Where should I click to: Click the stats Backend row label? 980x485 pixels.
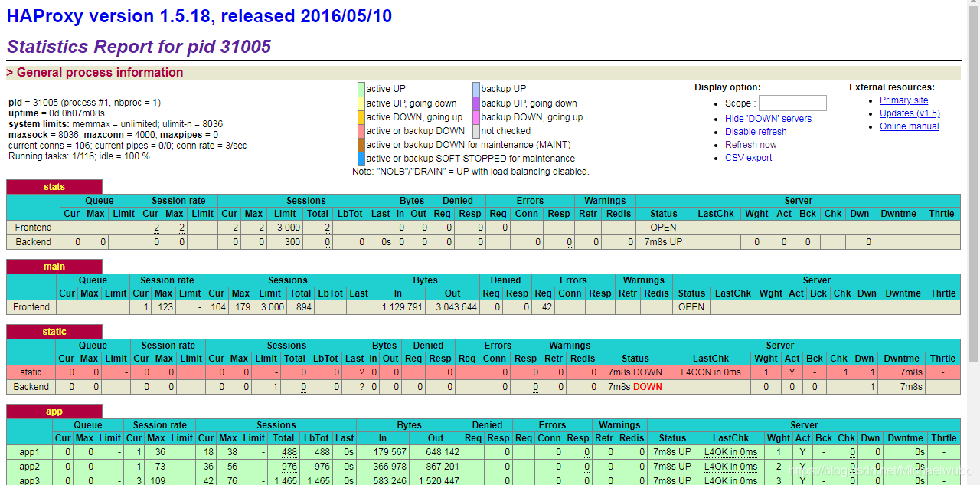coord(33,242)
